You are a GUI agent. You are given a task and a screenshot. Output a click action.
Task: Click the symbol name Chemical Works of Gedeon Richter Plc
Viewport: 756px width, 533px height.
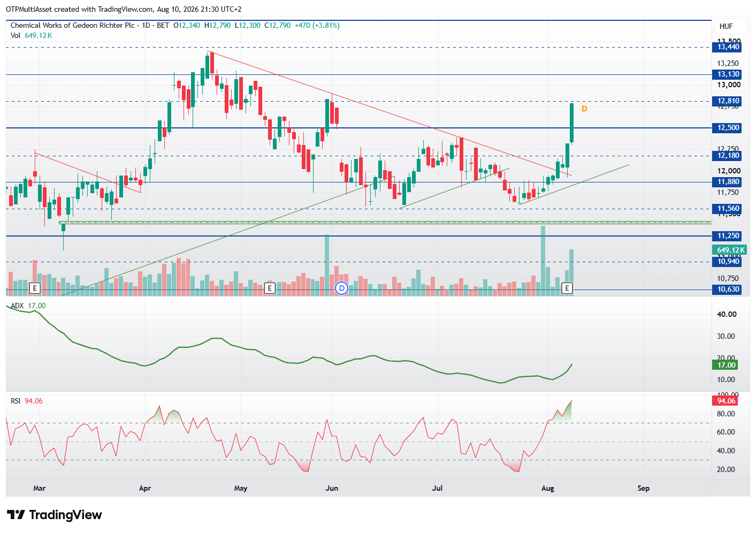(73, 25)
